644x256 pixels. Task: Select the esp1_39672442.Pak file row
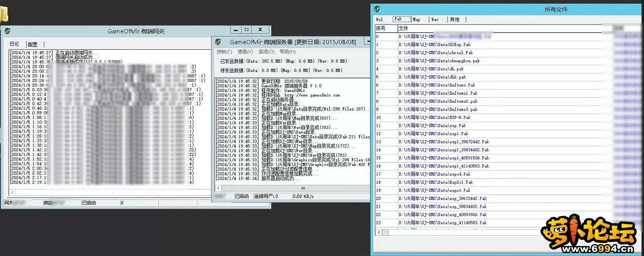pyautogui.click(x=488, y=142)
